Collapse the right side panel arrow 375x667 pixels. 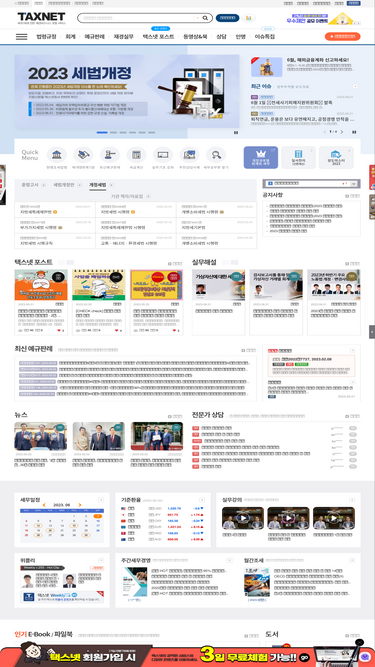pos(372,331)
